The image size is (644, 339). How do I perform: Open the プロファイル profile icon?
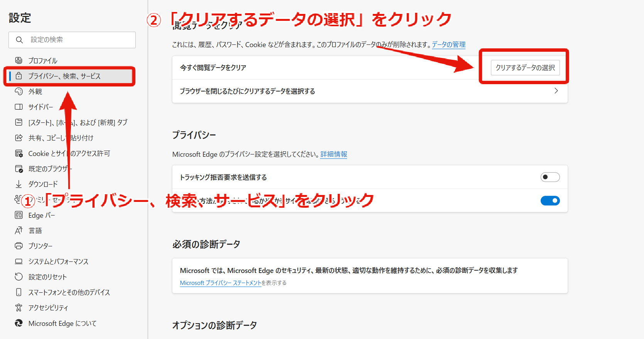(x=19, y=60)
